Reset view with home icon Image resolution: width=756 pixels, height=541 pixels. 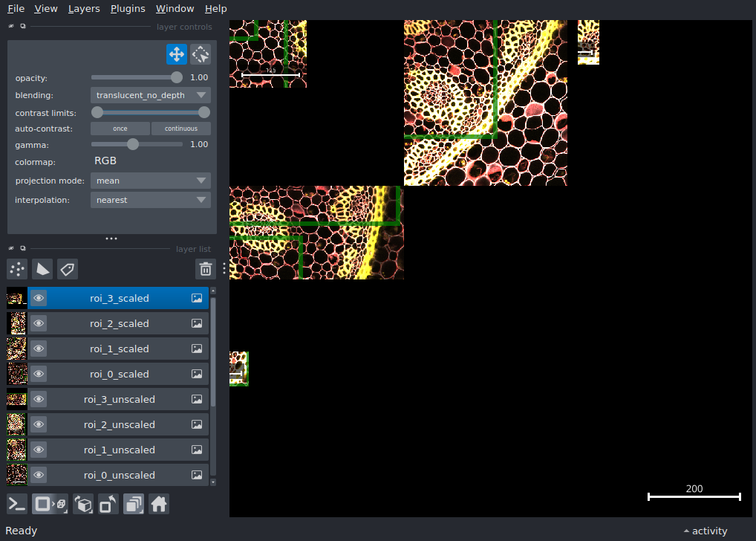click(x=159, y=505)
